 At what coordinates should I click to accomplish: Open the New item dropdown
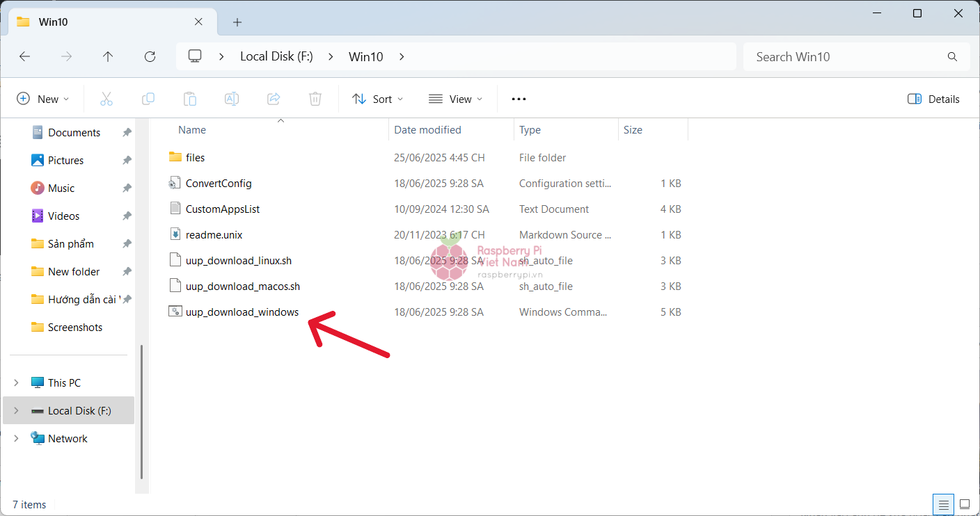(42, 99)
